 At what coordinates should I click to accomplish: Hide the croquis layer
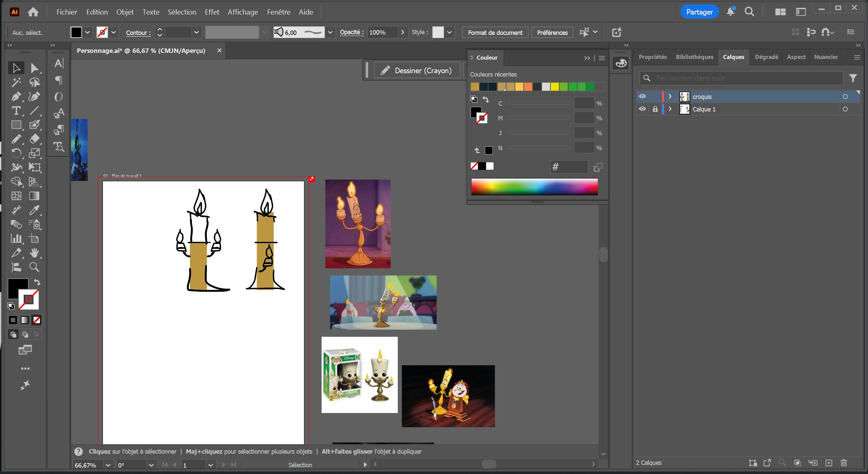pyautogui.click(x=642, y=97)
